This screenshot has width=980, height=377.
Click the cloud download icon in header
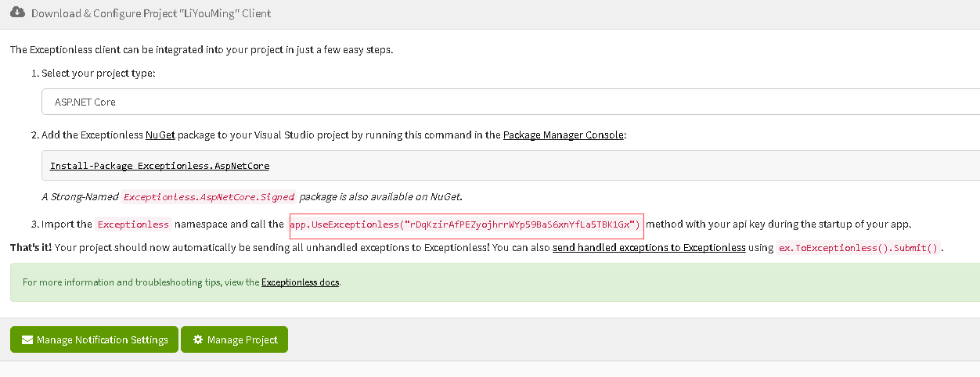pos(18,13)
